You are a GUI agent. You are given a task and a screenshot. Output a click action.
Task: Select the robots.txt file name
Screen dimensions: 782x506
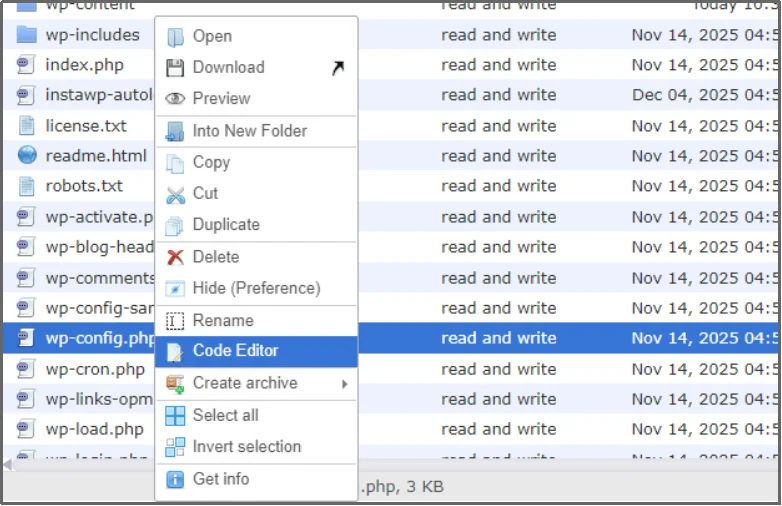(x=84, y=186)
